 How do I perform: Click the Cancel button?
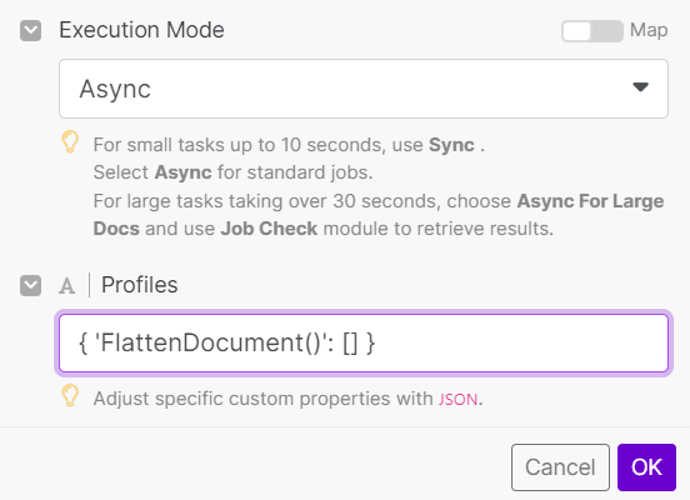[560, 467]
